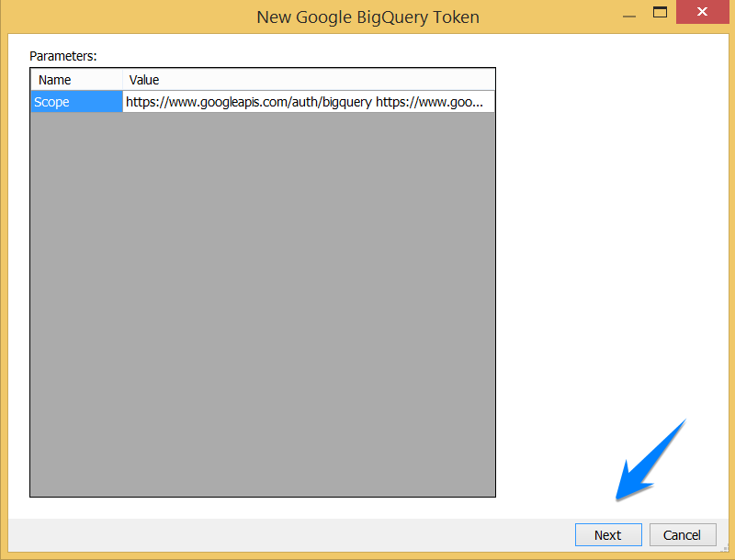Edit the Scope value googleapis URL cell
The width and height of the screenshot is (735, 560).
click(309, 102)
